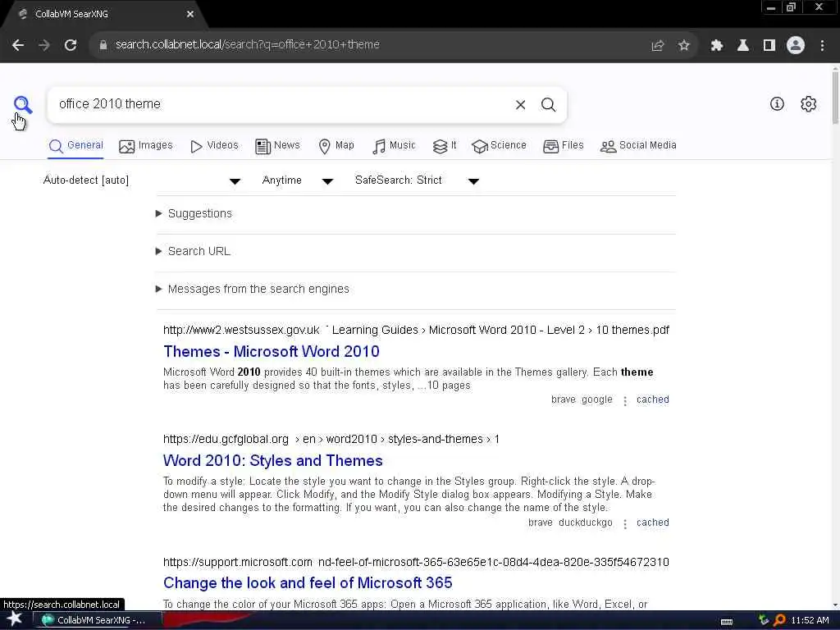Switch to the Videos search tab
This screenshot has height=630, width=840.
[x=214, y=146]
